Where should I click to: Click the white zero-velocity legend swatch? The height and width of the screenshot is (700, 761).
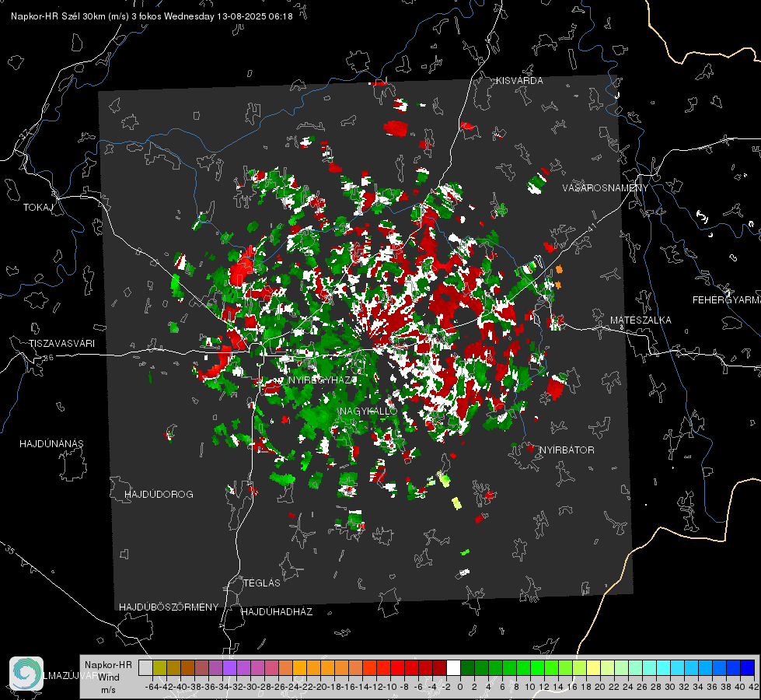point(453,667)
